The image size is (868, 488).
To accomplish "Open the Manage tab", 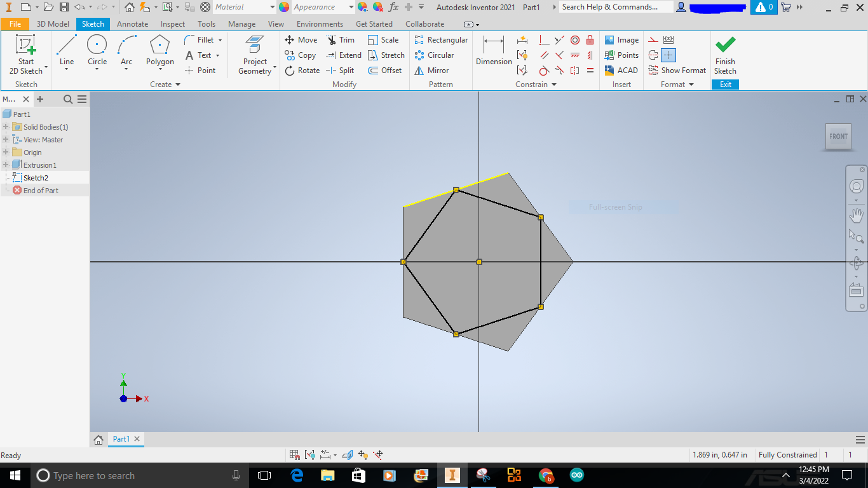I will click(241, 24).
